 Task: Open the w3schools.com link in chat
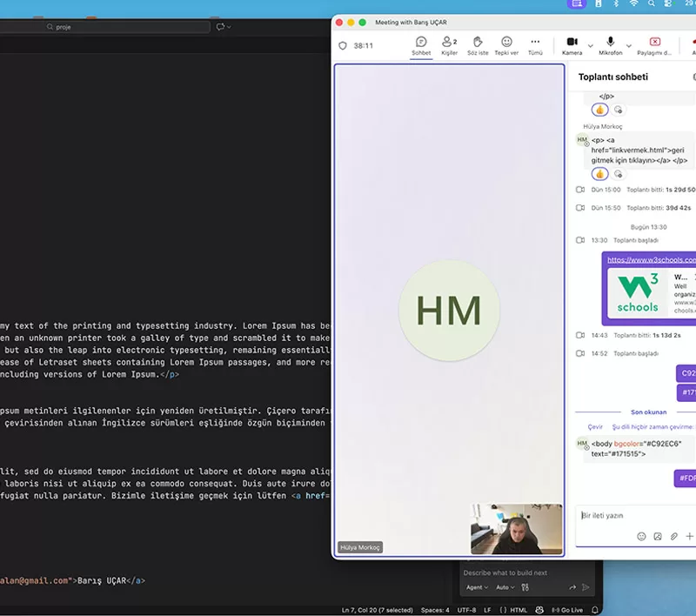[651, 259]
